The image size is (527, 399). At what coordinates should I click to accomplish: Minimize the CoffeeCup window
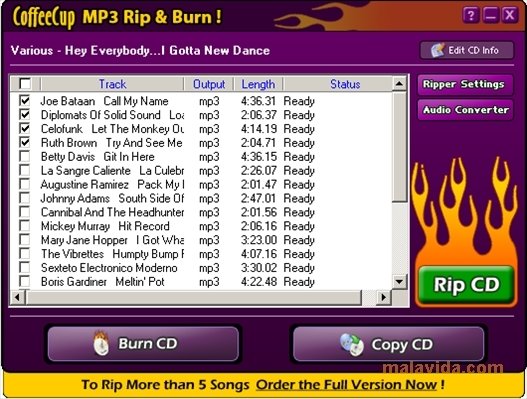tap(490, 15)
